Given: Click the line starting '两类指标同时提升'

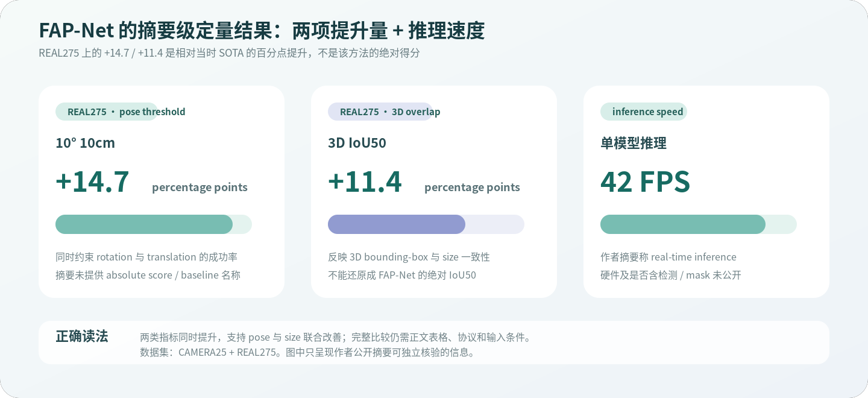Looking at the screenshot, I should pos(336,337).
